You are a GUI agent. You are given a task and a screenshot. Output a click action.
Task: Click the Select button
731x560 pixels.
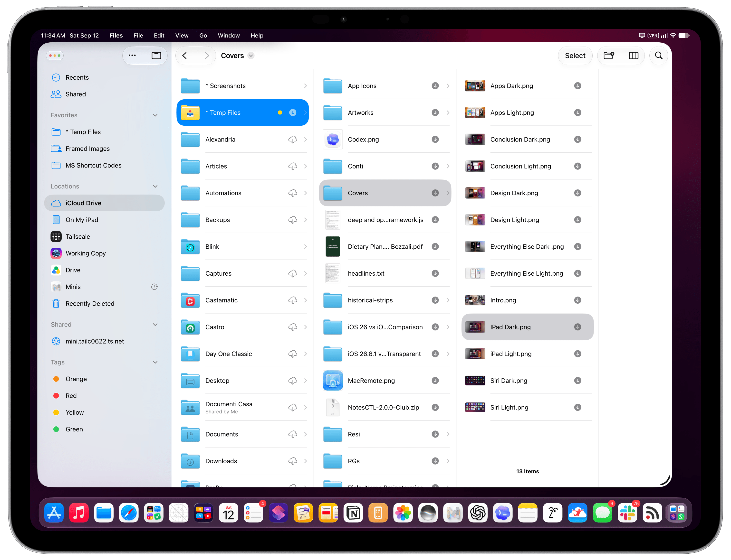[575, 56]
